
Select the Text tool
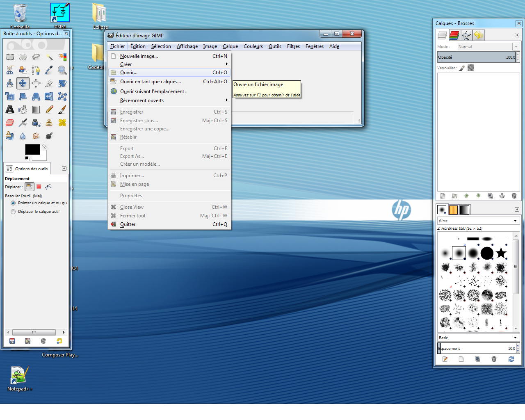(10, 110)
